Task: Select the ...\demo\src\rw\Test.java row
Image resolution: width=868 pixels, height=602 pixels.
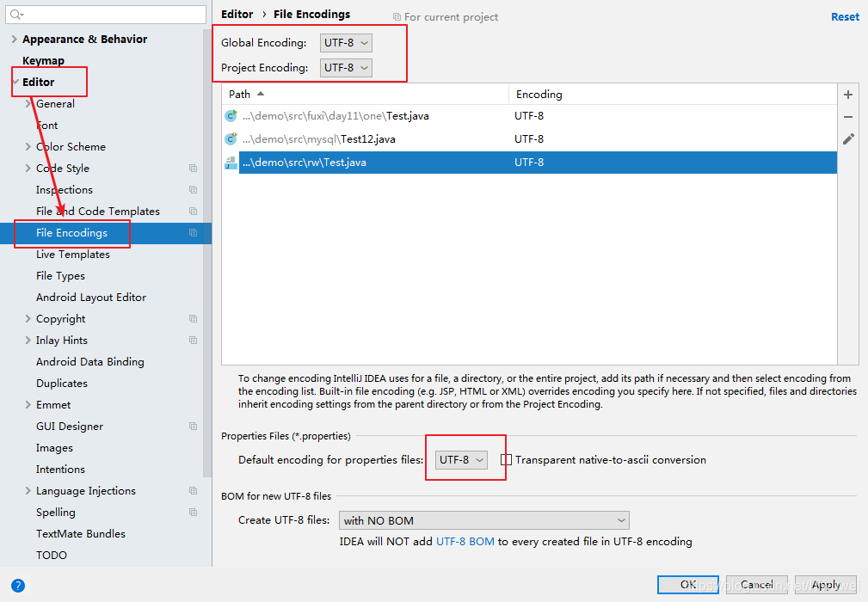Action: click(x=529, y=163)
